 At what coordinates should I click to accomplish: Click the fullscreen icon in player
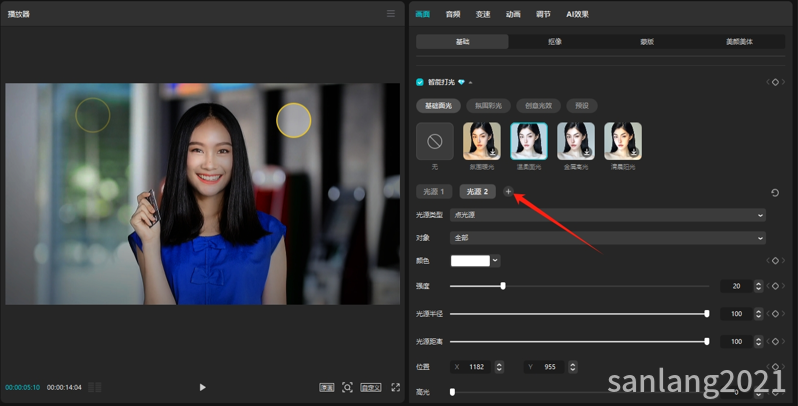tap(396, 387)
